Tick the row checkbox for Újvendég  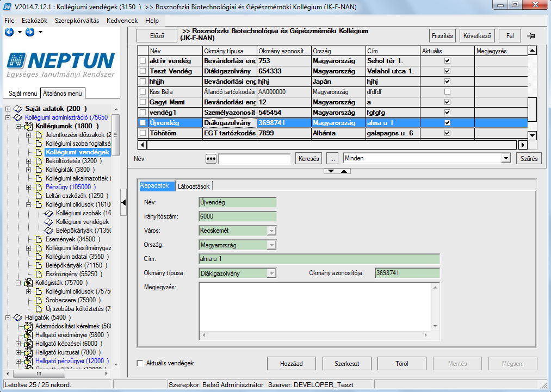(x=143, y=123)
